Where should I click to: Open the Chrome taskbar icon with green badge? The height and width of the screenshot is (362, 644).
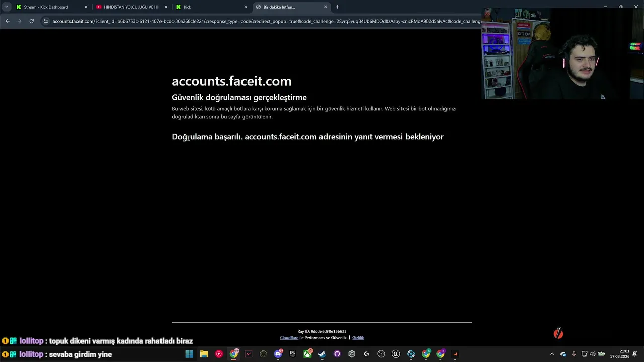pos(426,354)
